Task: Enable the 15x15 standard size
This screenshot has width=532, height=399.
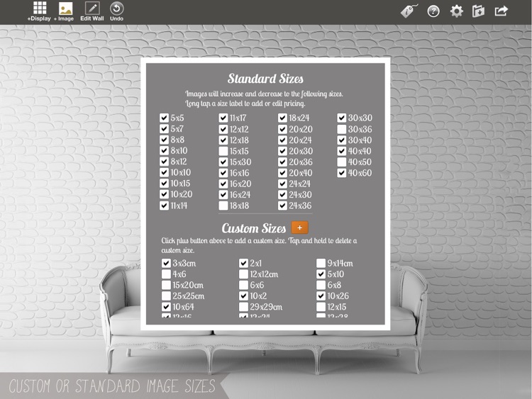Action: (223, 151)
